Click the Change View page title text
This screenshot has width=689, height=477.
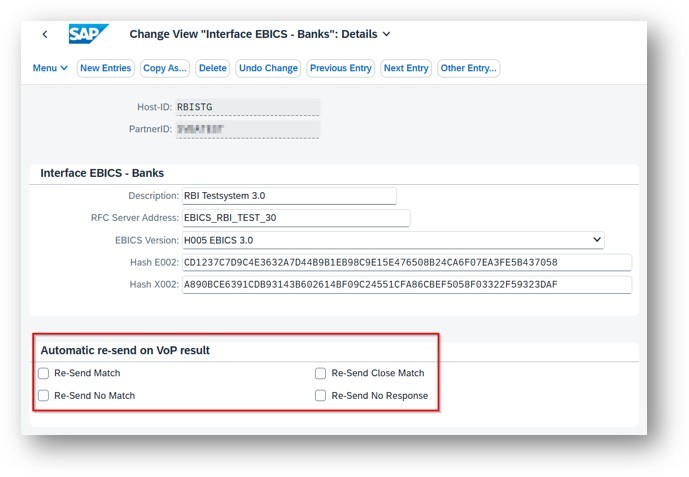point(253,34)
